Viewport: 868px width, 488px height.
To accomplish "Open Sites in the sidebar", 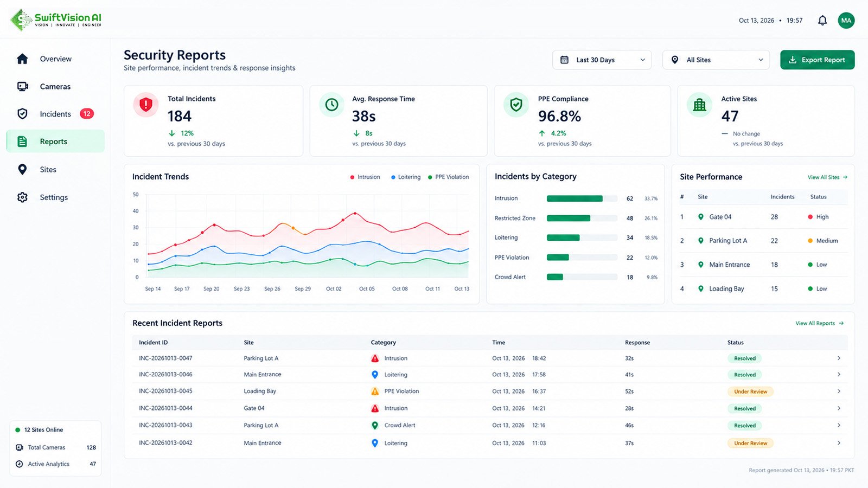I will click(x=55, y=170).
